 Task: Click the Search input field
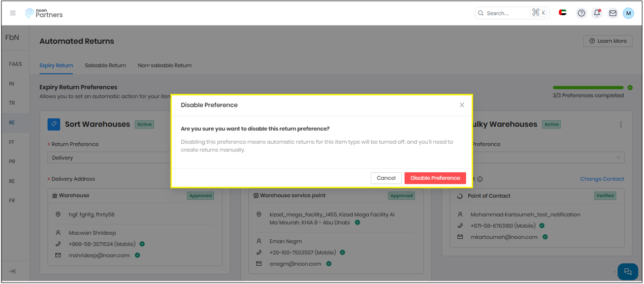(x=505, y=13)
